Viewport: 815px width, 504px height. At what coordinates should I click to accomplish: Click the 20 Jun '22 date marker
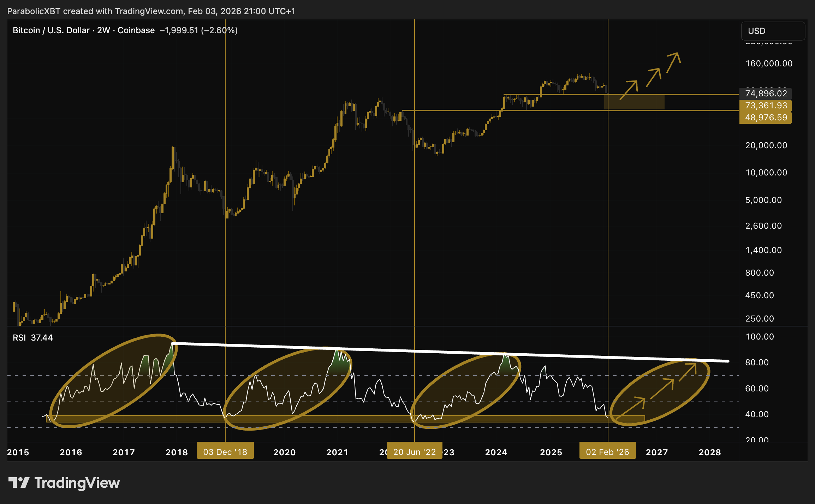tap(414, 452)
